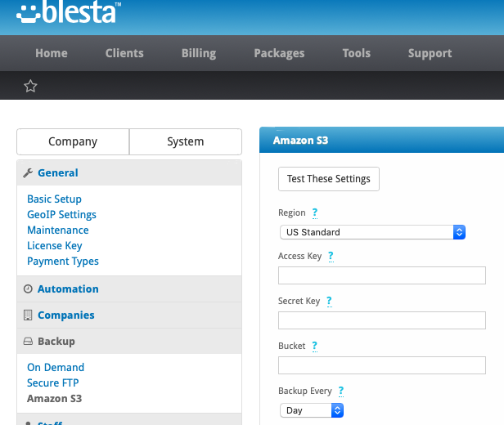Open the Region dropdown
The height and width of the screenshot is (425, 504).
(372, 232)
